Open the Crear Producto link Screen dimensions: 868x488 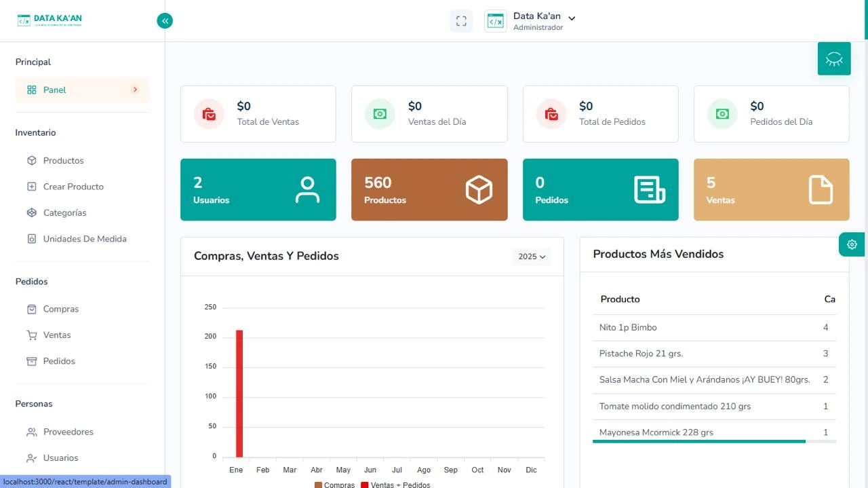pyautogui.click(x=73, y=187)
